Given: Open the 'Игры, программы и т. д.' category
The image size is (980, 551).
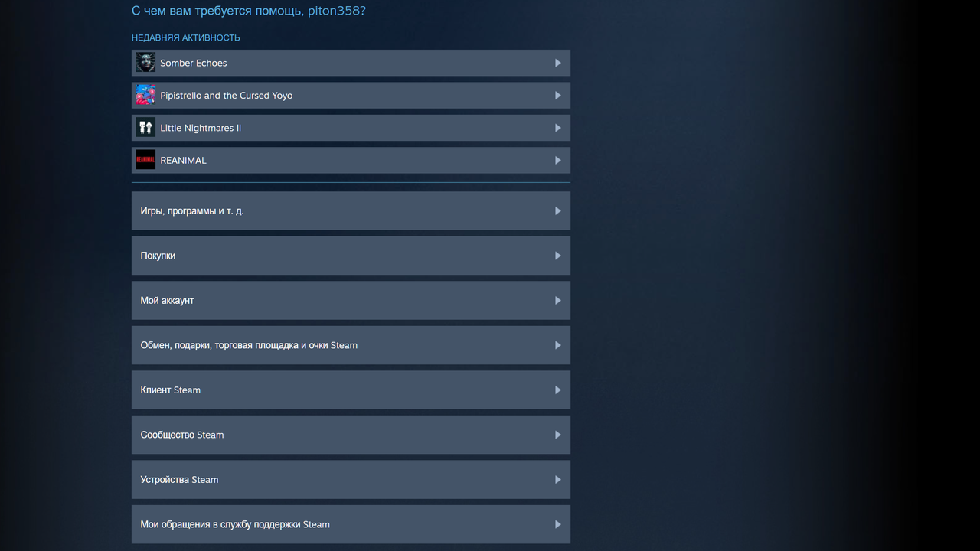Looking at the screenshot, I should click(351, 210).
